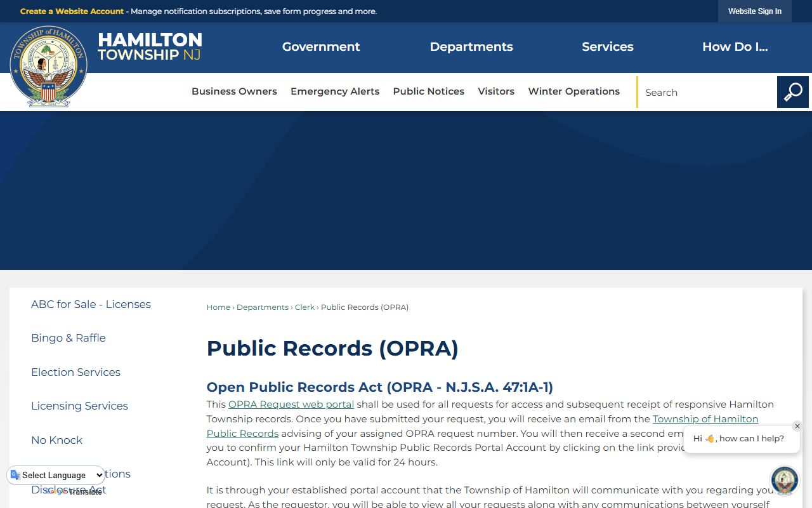The image size is (812, 508).
Task: Open the How Do I... menu
Action: tap(735, 47)
